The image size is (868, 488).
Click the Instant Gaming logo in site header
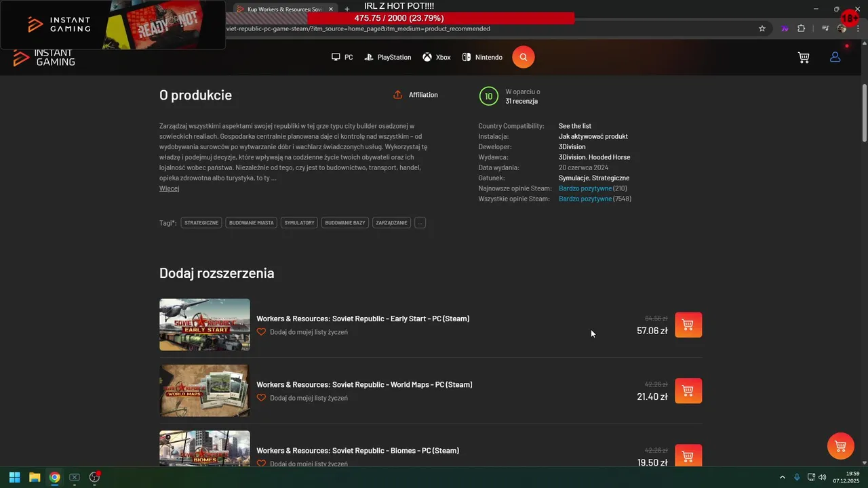(45, 58)
